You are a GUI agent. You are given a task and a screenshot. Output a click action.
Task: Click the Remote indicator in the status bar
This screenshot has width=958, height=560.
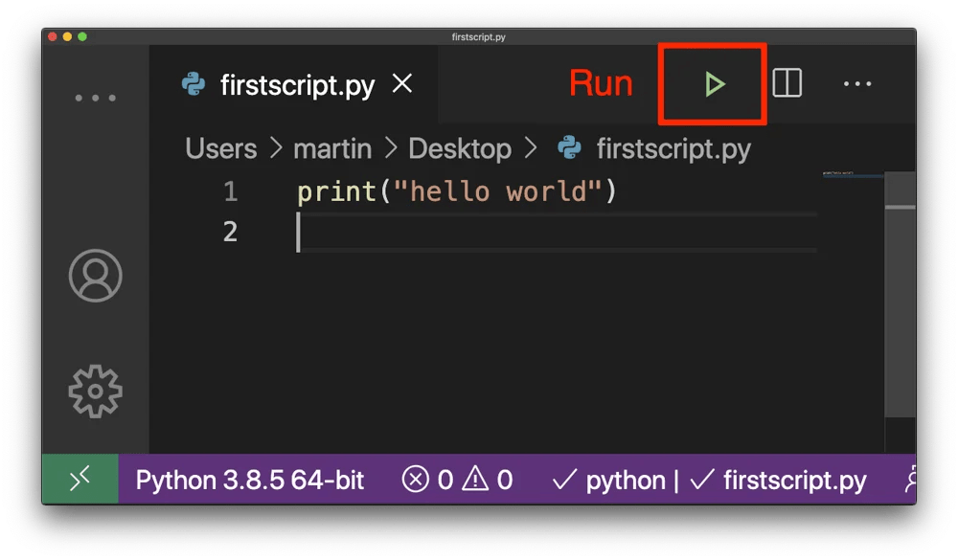80,480
